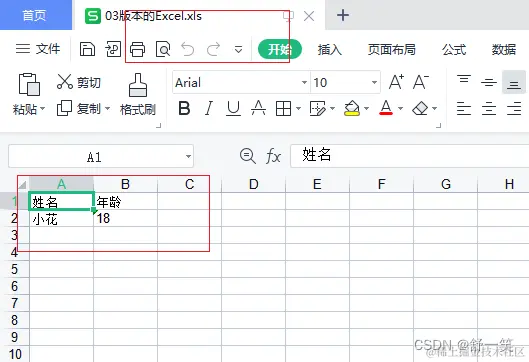Open font settings dialog launcher
This screenshot has width=529, height=362.
coord(439,126)
